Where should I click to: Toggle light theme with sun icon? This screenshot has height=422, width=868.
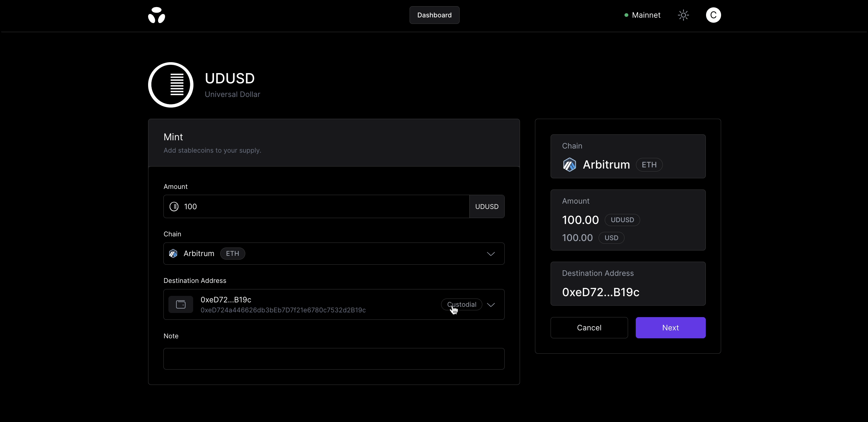[x=683, y=15]
